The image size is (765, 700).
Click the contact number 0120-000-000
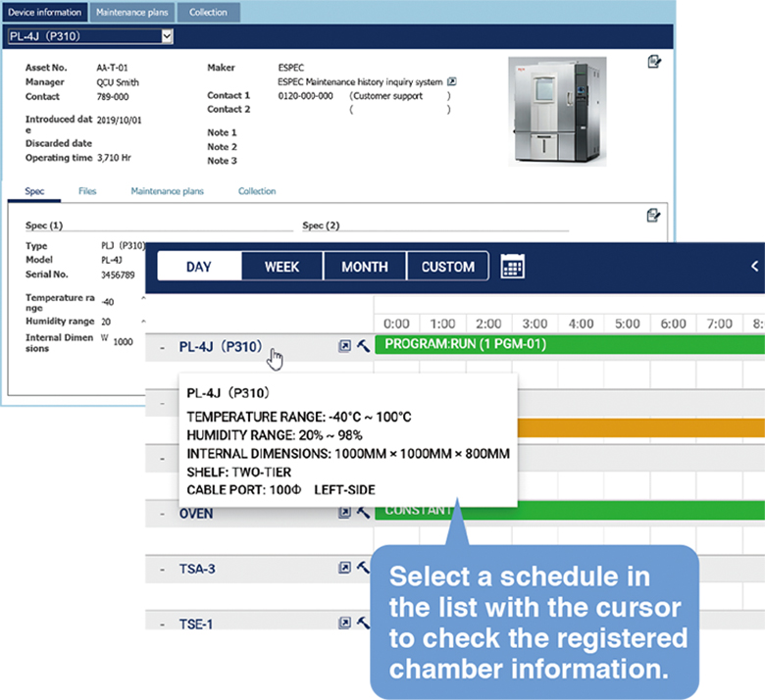[305, 96]
